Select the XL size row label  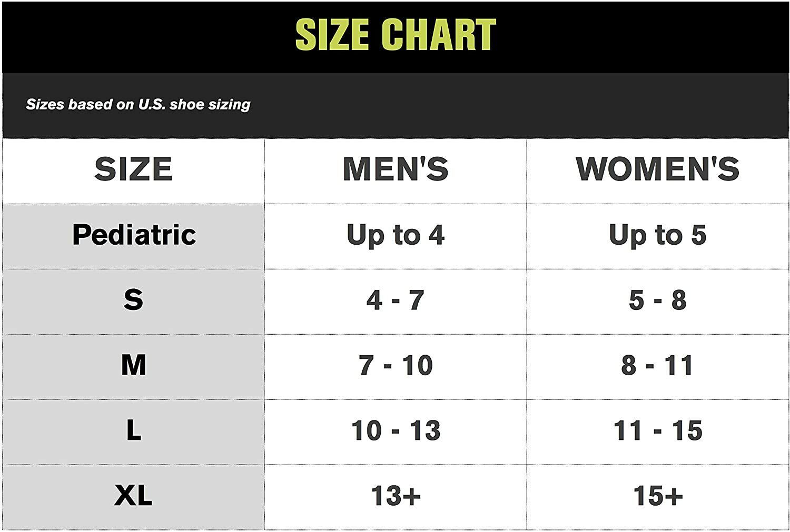tap(133, 496)
